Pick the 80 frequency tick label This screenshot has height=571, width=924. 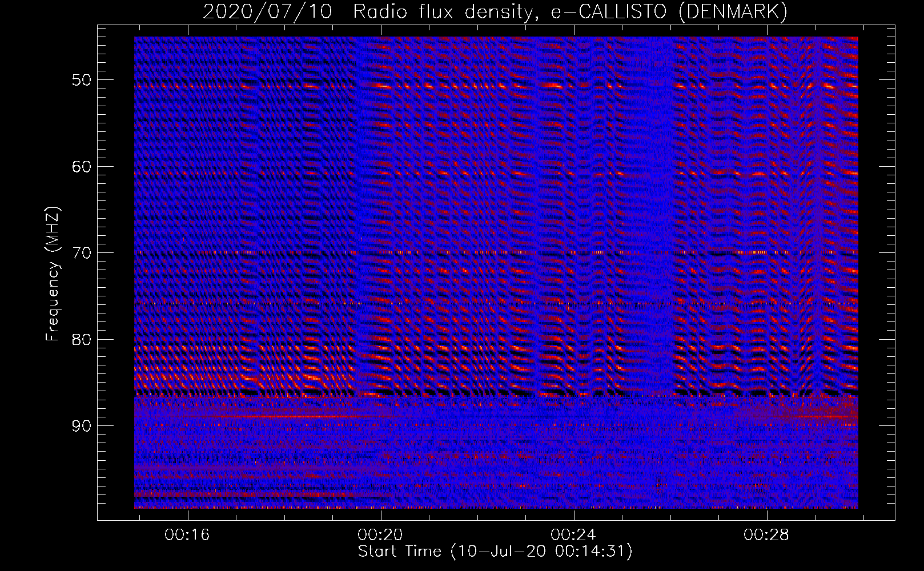[x=82, y=340]
